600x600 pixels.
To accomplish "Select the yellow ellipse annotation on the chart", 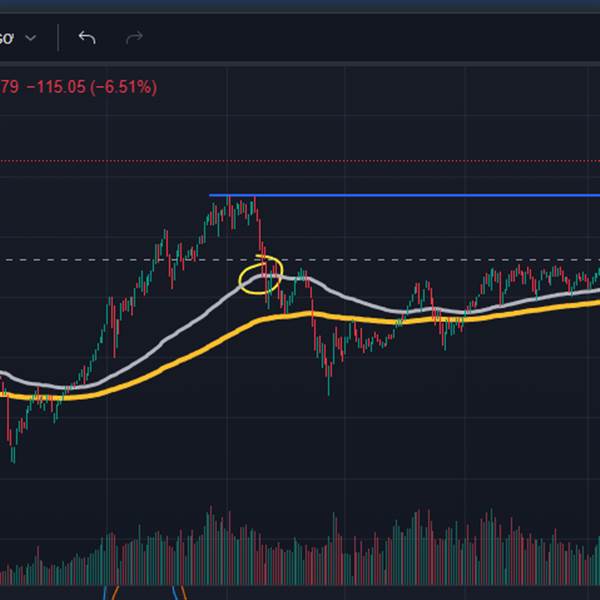I will (x=261, y=275).
